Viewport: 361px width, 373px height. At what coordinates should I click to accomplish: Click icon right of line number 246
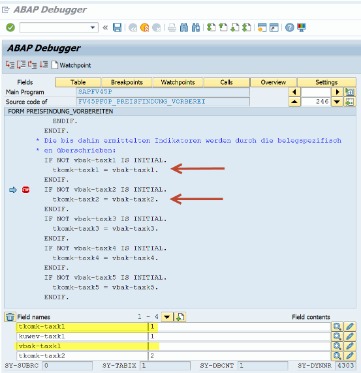pos(350,102)
